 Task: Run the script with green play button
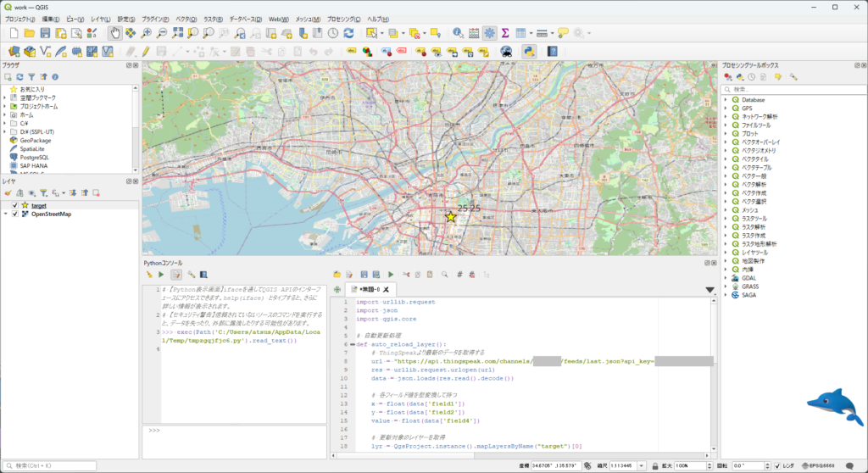tap(391, 274)
